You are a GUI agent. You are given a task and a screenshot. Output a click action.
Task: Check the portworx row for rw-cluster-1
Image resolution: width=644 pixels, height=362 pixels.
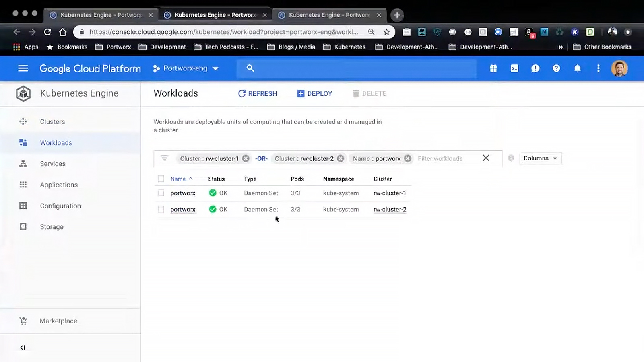(x=161, y=193)
